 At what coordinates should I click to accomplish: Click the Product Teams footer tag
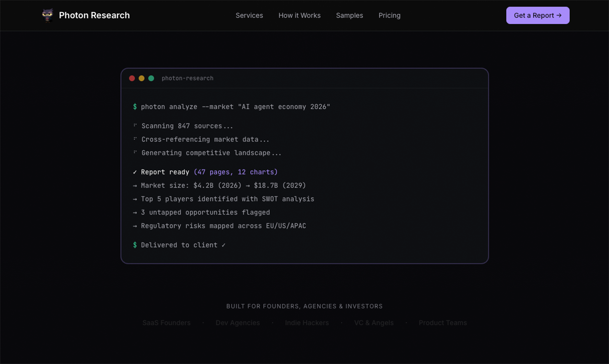tap(443, 323)
